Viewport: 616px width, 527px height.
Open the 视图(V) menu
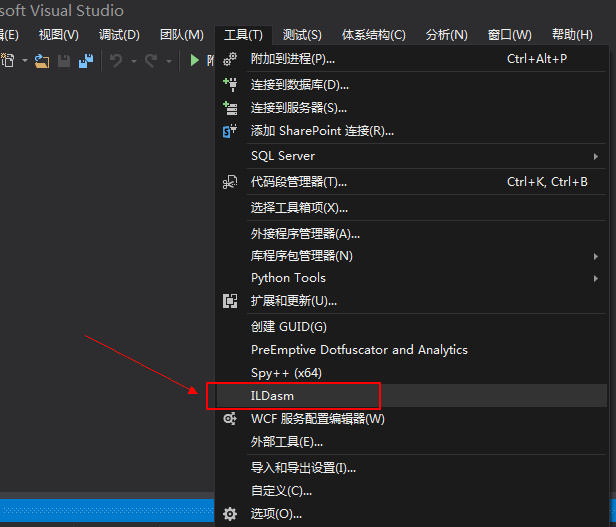59,35
